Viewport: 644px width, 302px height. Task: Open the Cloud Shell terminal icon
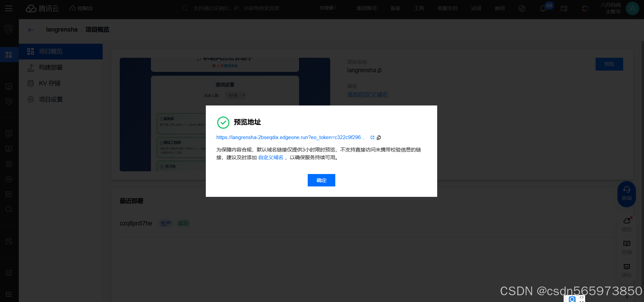click(564, 8)
